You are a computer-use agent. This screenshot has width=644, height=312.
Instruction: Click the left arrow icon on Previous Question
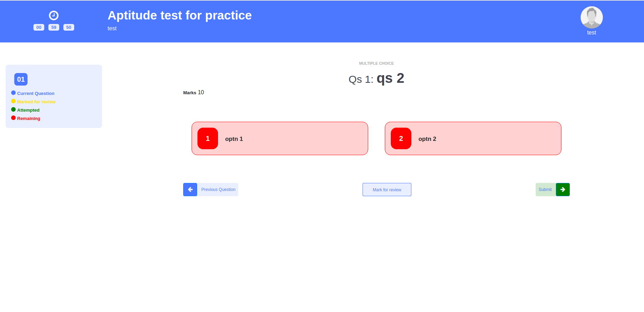point(190,190)
